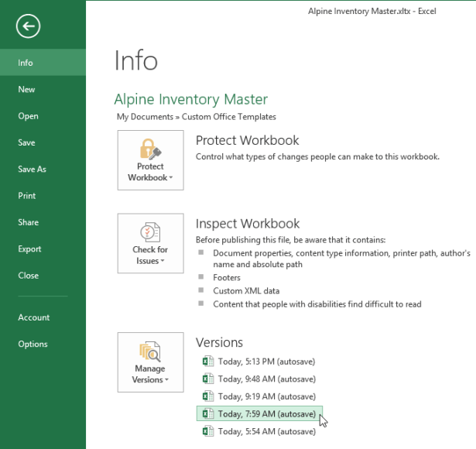
Task: Click Excel file icon beside 9:48 AM autosave
Action: 207,379
